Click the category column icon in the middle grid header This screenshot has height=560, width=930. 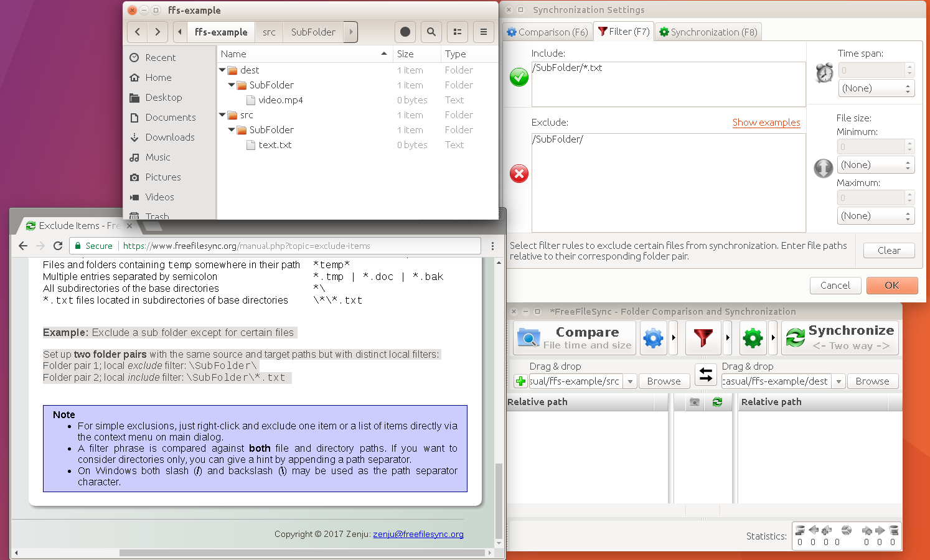tap(695, 402)
